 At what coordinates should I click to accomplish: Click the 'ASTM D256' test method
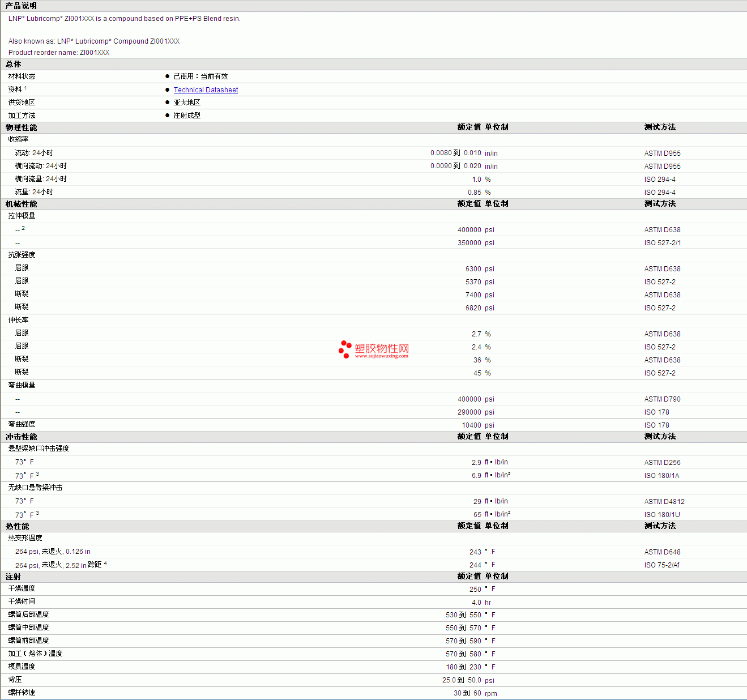point(663,463)
